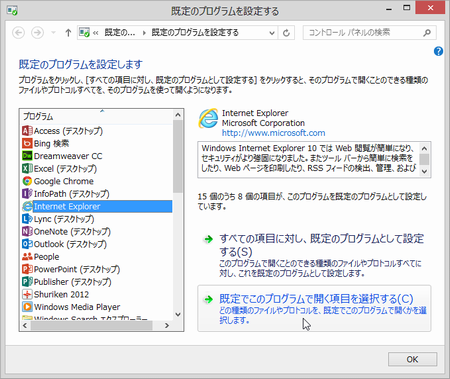Click the horizontal scrollbar thumb of program list
450x379 pixels.
click(x=92, y=326)
